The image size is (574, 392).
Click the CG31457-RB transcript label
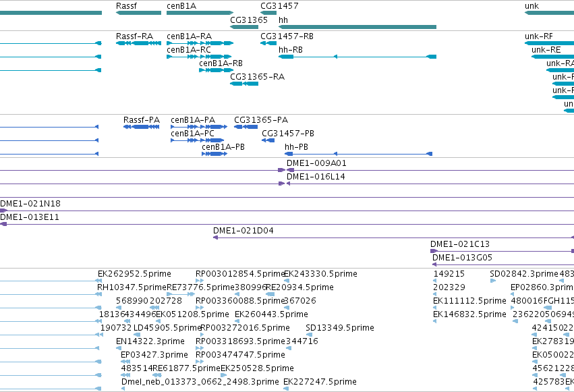point(287,36)
